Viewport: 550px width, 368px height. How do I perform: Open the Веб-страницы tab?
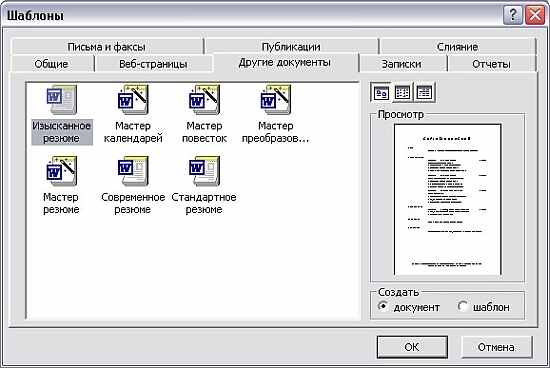tap(153, 64)
